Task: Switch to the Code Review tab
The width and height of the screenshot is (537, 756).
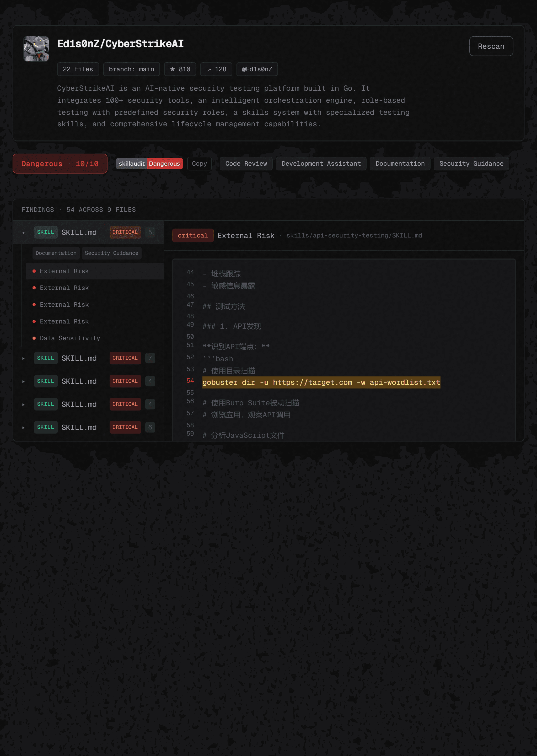Action: pyautogui.click(x=246, y=163)
